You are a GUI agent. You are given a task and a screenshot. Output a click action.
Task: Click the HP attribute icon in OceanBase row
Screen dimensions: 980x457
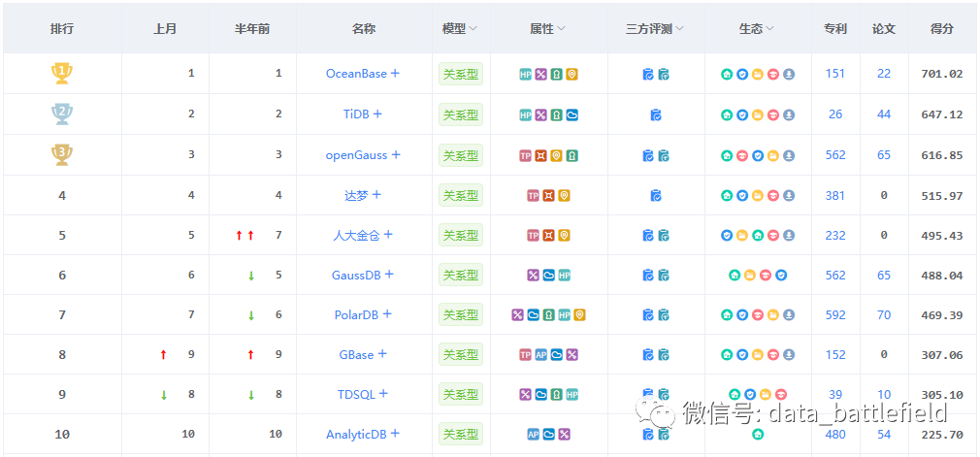pyautogui.click(x=526, y=75)
